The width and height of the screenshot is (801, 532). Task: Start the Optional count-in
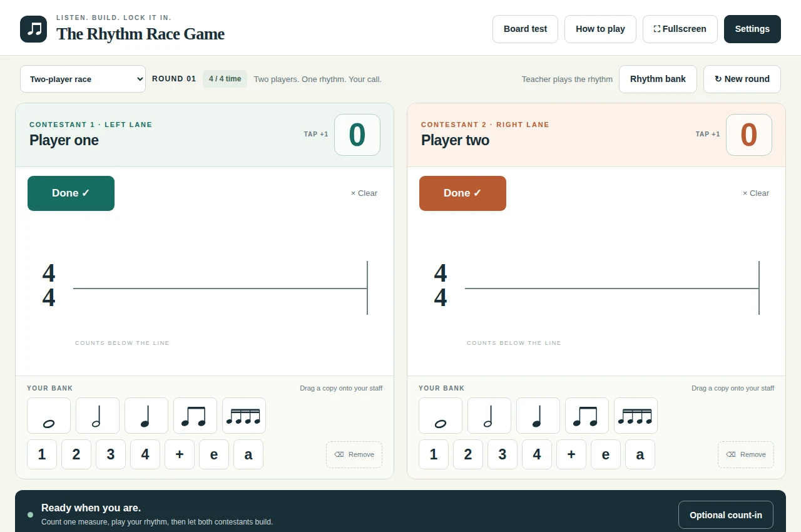[x=726, y=515]
